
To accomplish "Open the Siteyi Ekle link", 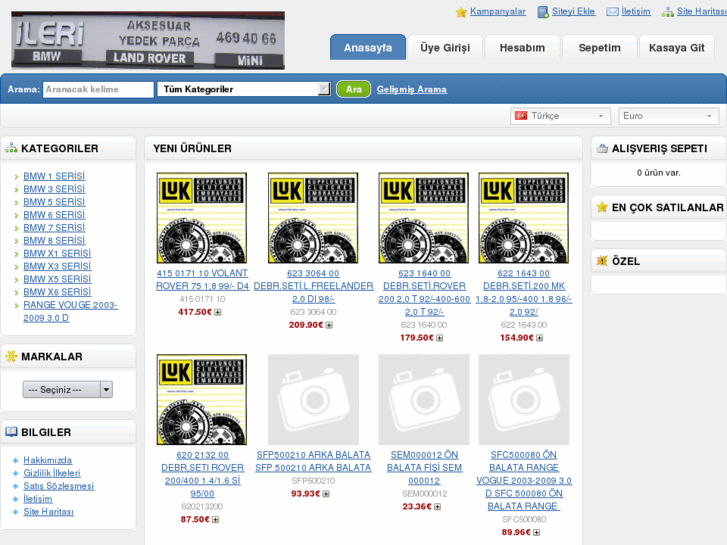I will coord(574,12).
